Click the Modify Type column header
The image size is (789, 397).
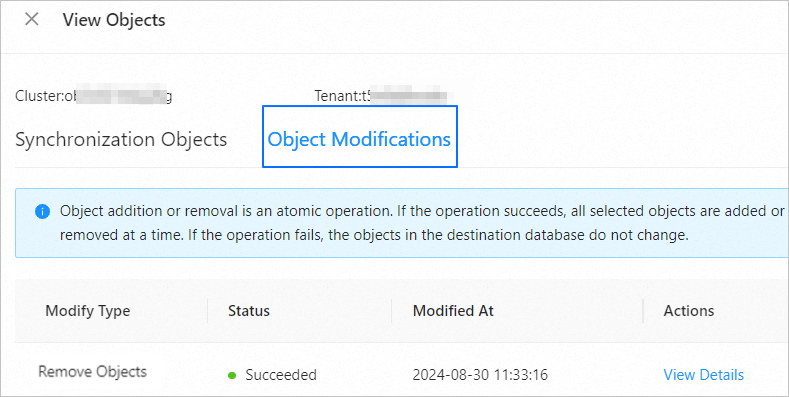(x=88, y=311)
